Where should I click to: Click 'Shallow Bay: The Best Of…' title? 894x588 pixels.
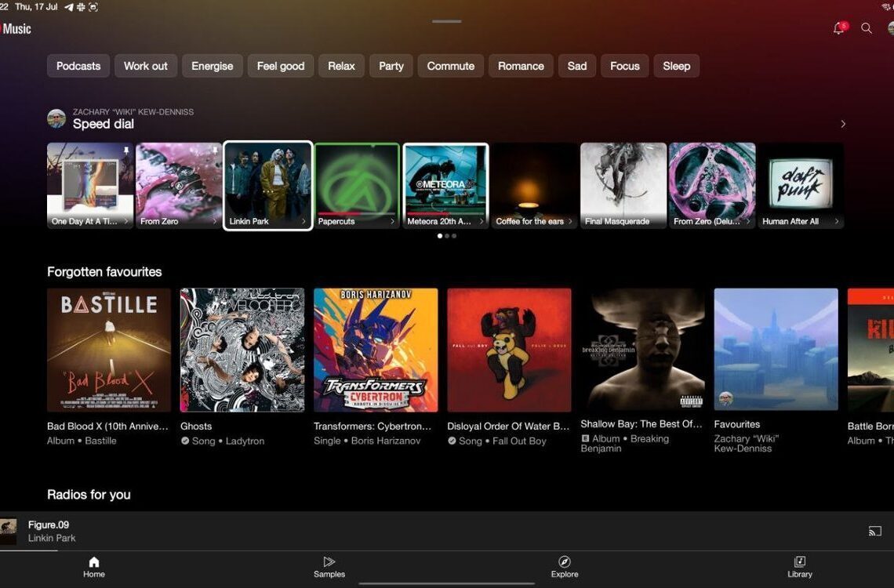[641, 424]
